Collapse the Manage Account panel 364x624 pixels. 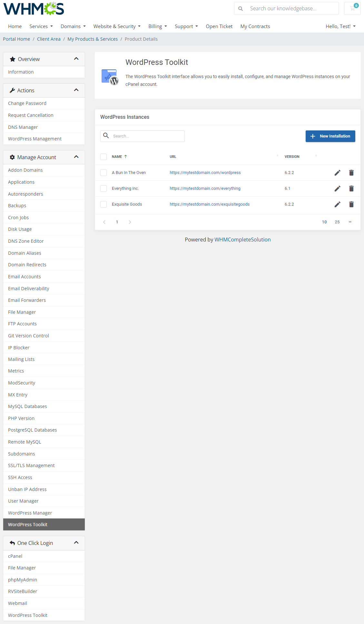point(76,157)
